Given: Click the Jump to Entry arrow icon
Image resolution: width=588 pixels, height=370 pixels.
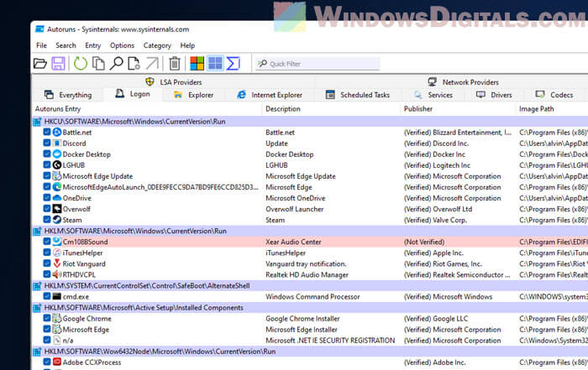Looking at the screenshot, I should [152, 64].
